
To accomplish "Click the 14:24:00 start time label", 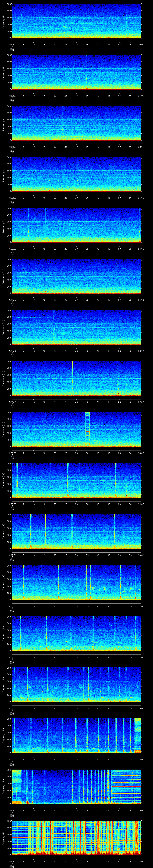I will click(12, 300).
